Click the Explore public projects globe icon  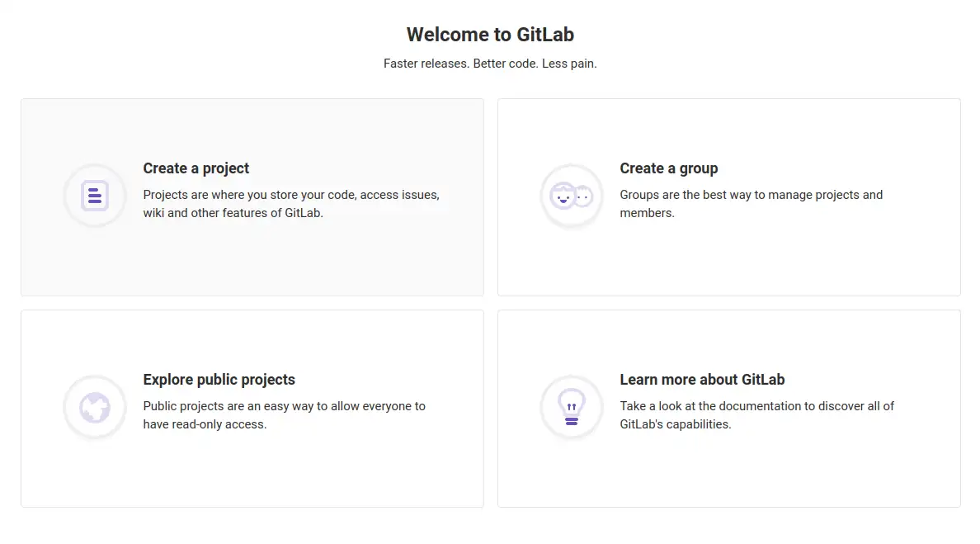tap(94, 407)
